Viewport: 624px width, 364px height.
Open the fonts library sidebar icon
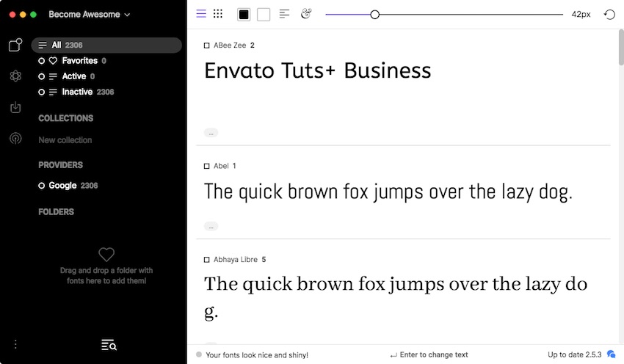tap(15, 45)
